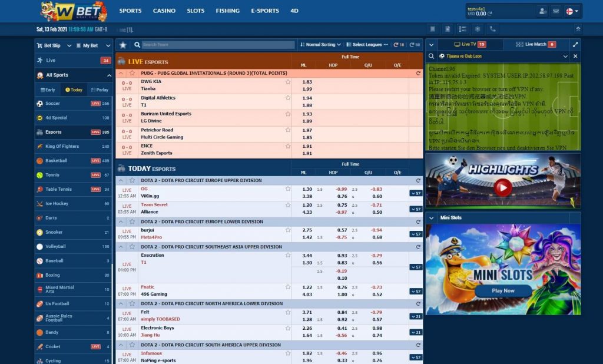
Task: Open the statement document icon
Action: pyautogui.click(x=448, y=29)
